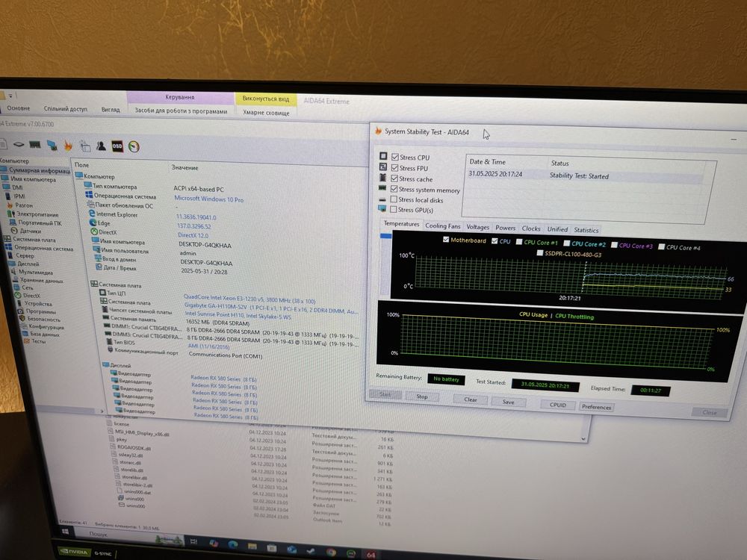The image size is (747, 560).
Task: Open the user silhouette toolbar icon
Action: point(101,146)
